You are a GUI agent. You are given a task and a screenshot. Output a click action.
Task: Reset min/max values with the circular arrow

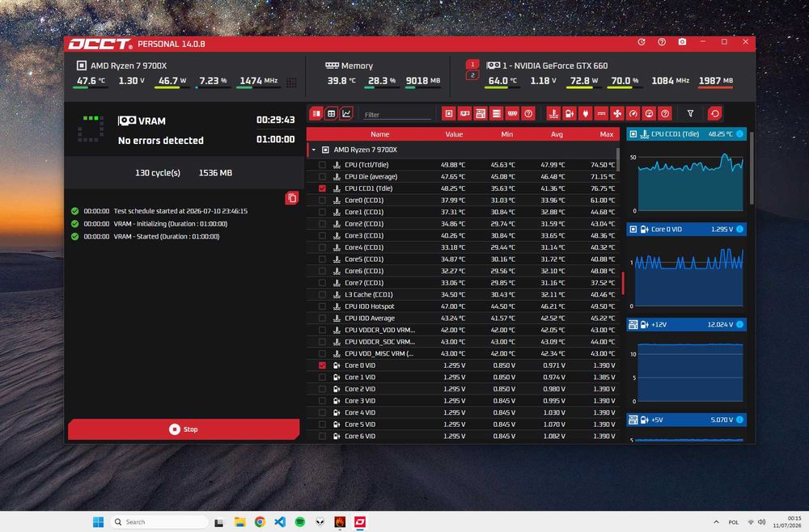(x=714, y=113)
